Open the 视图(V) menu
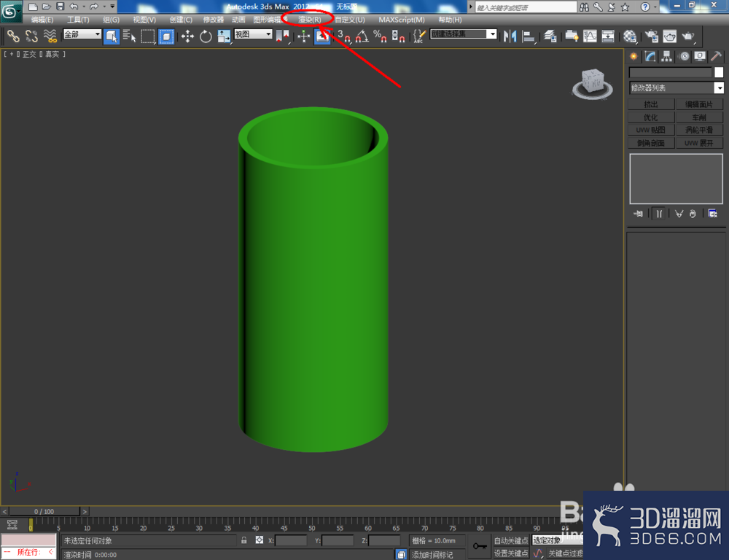The height and width of the screenshot is (560, 729). tap(144, 20)
